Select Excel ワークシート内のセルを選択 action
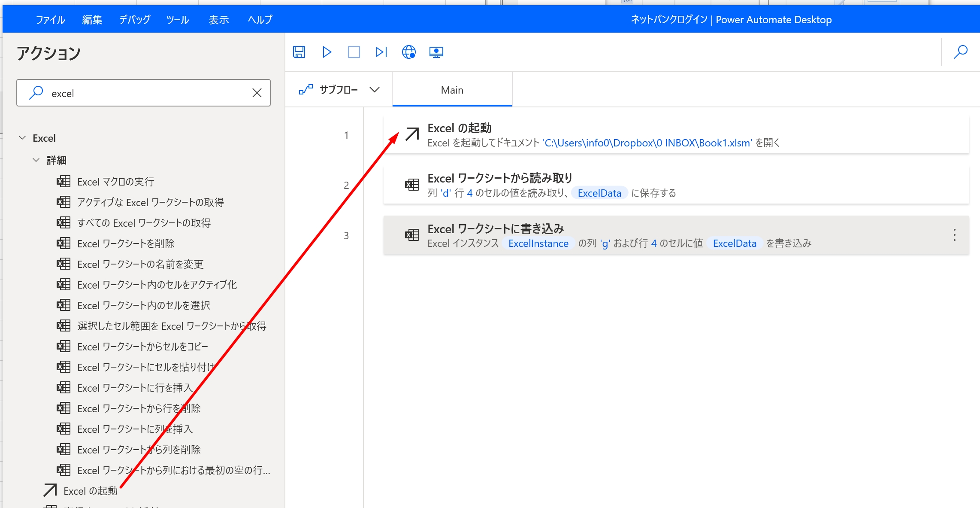 (x=144, y=305)
